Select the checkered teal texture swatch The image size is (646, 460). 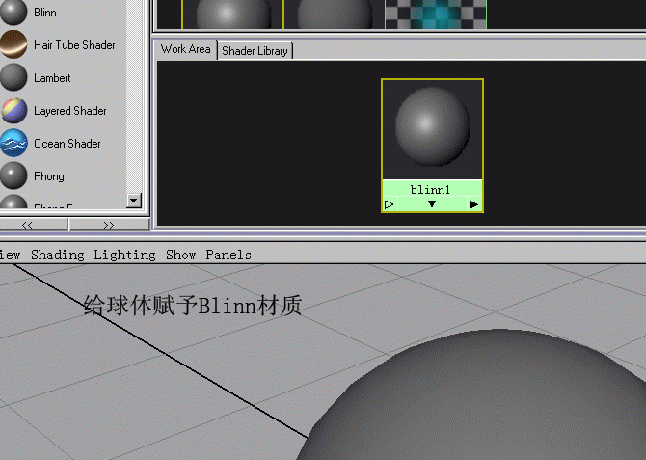(435, 14)
